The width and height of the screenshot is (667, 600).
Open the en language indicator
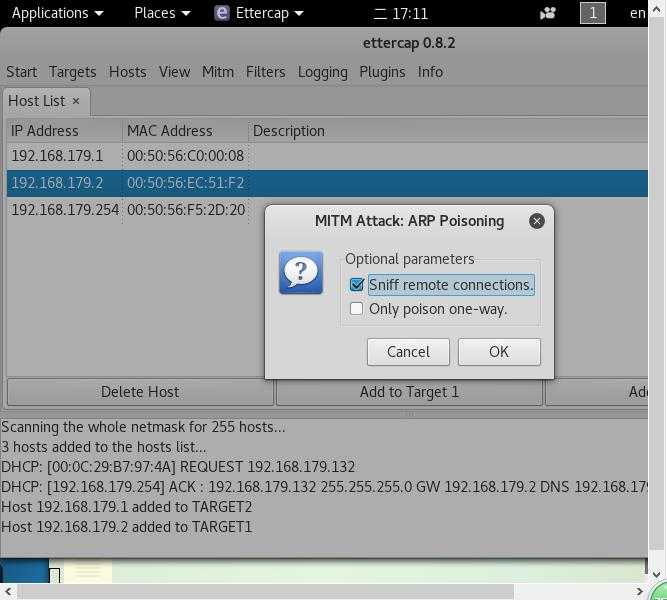point(637,13)
